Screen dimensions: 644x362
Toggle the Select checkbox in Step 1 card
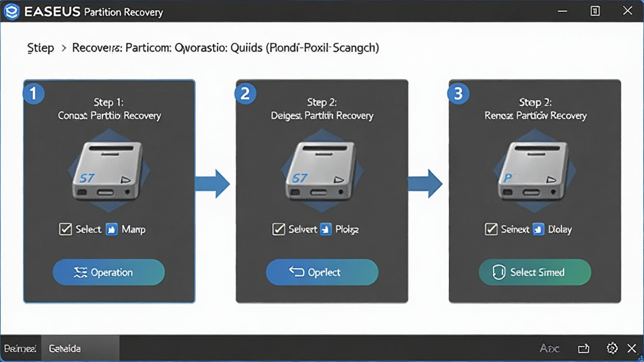coord(65,229)
